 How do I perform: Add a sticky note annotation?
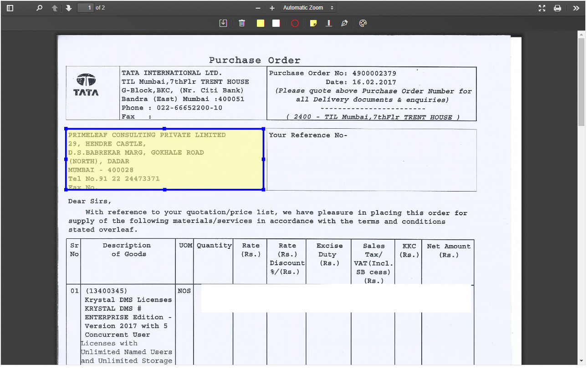(x=313, y=23)
